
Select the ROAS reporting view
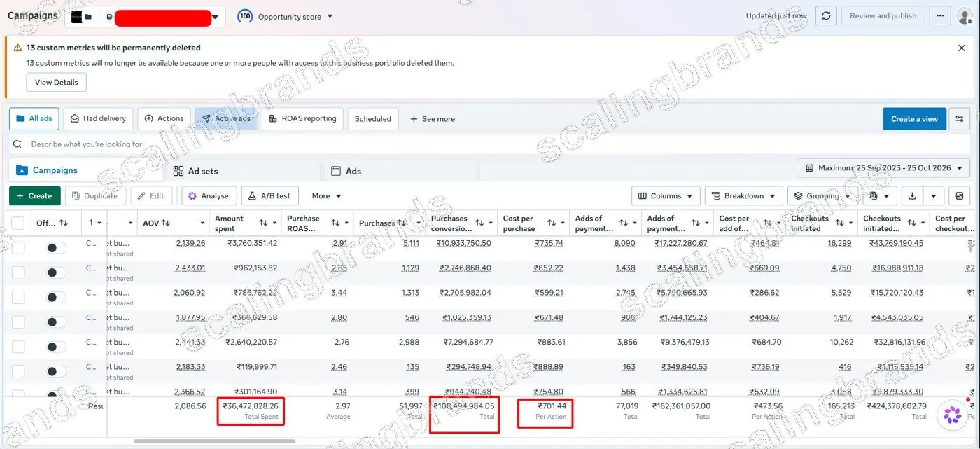302,119
